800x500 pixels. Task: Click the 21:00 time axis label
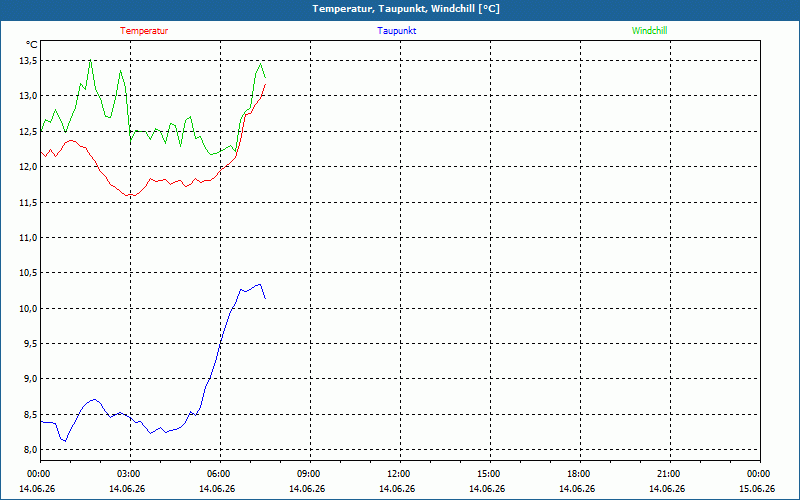tap(667, 474)
